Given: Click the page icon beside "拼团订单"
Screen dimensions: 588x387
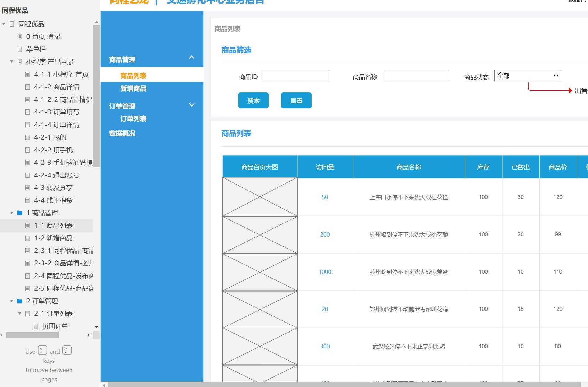Looking at the screenshot, I should [x=36, y=326].
